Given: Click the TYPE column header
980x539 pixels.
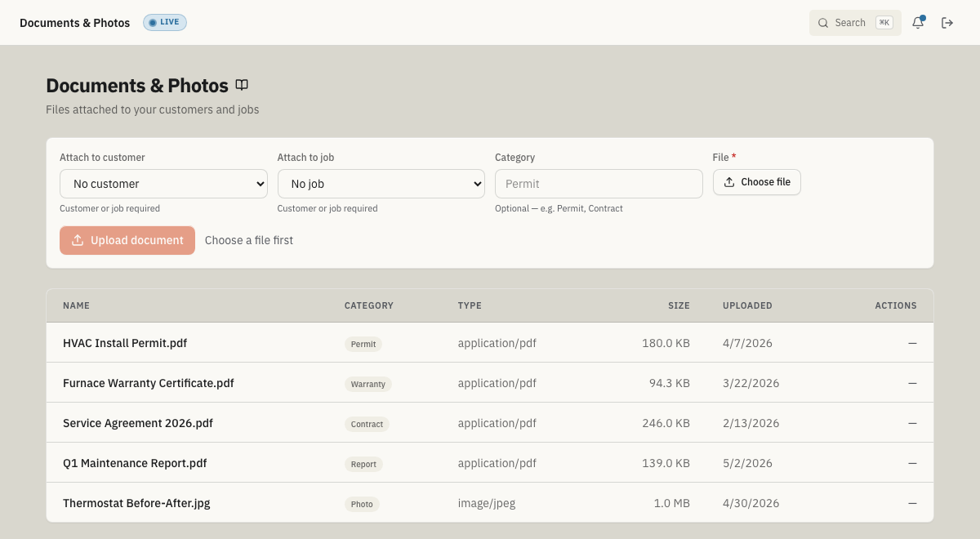Looking at the screenshot, I should click(x=470, y=305).
